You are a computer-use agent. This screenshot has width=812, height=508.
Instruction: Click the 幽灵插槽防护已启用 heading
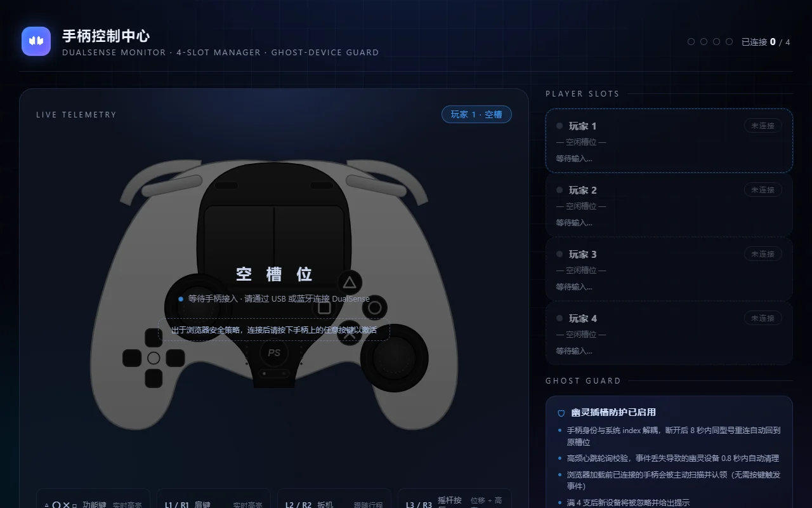click(613, 412)
